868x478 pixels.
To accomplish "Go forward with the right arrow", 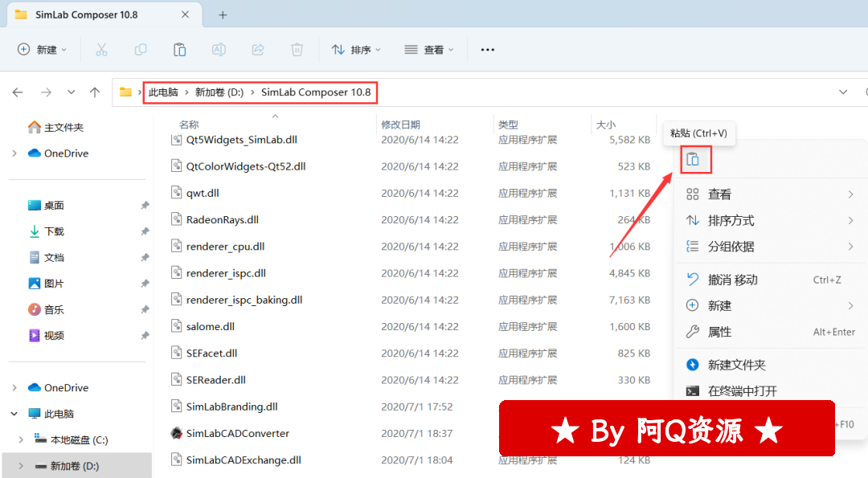I will tap(46, 92).
